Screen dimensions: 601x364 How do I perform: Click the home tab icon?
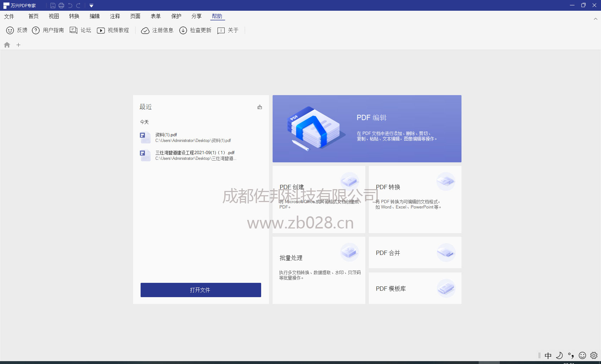[x=7, y=45]
